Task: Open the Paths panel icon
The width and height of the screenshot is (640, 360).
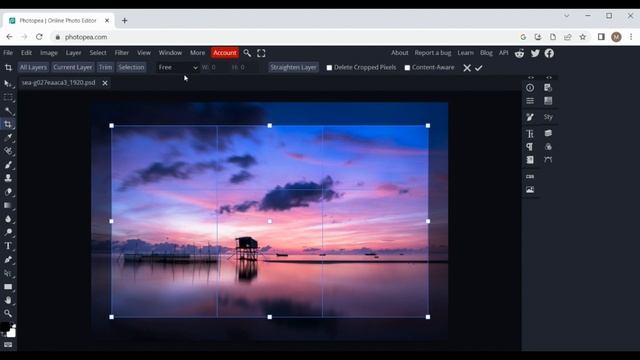Action: coord(548,160)
